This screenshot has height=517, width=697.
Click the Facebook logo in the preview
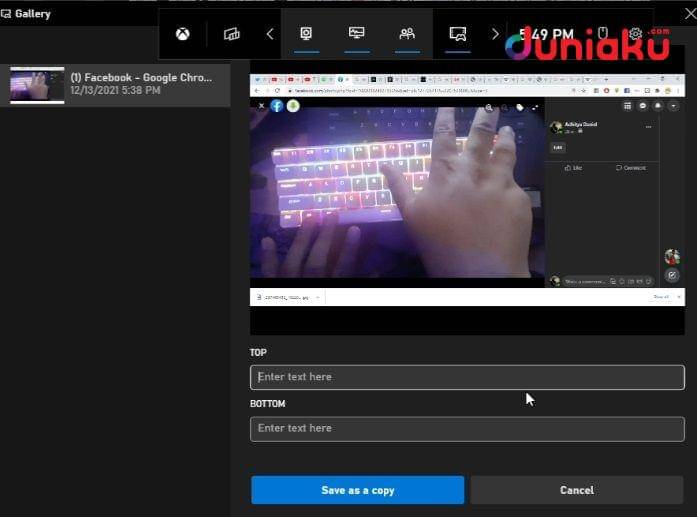point(277,106)
